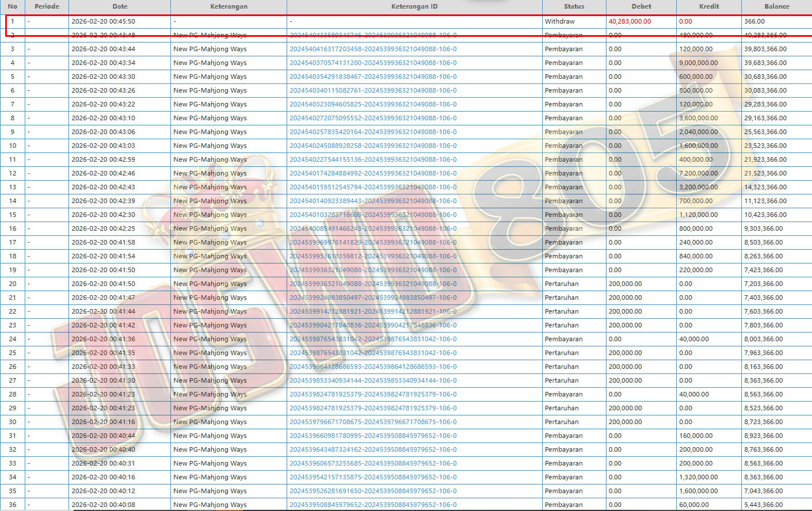The width and height of the screenshot is (812, 511).
Task: Select the 366.00 balance cell in row 1
Action: coord(754,21)
